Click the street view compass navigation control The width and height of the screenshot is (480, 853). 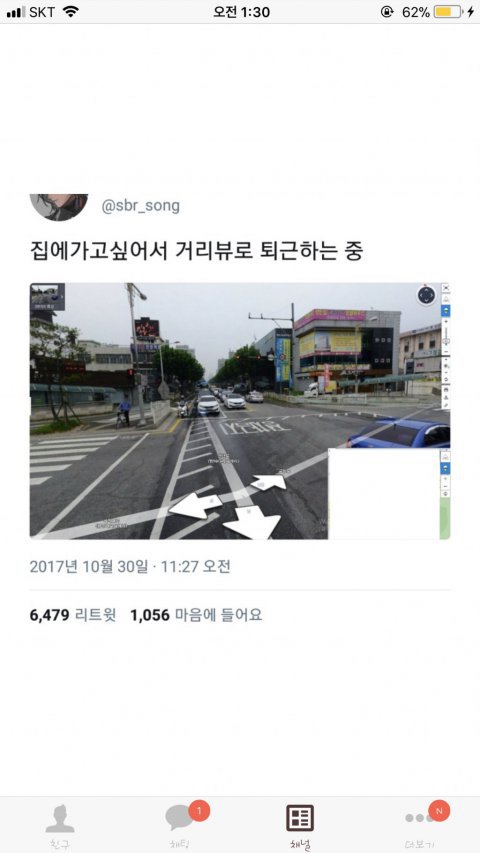(x=427, y=295)
